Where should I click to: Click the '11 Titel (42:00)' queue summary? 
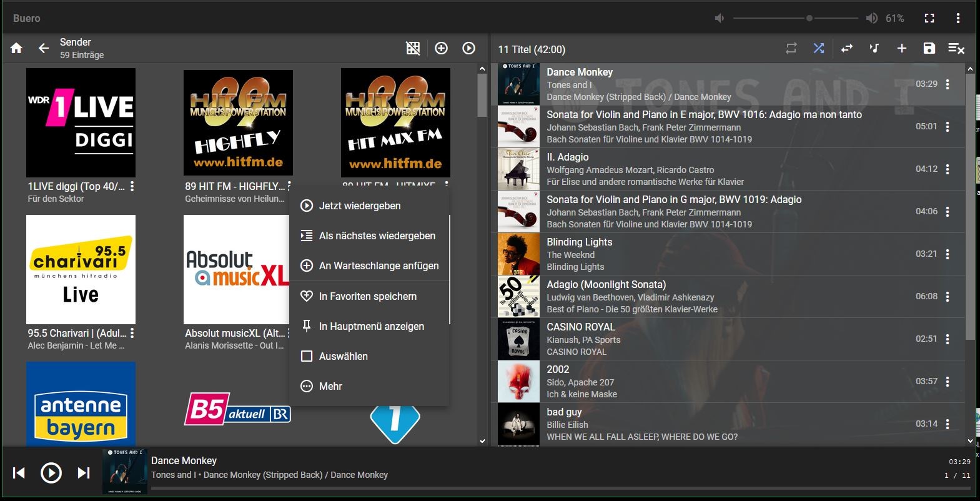(x=532, y=49)
